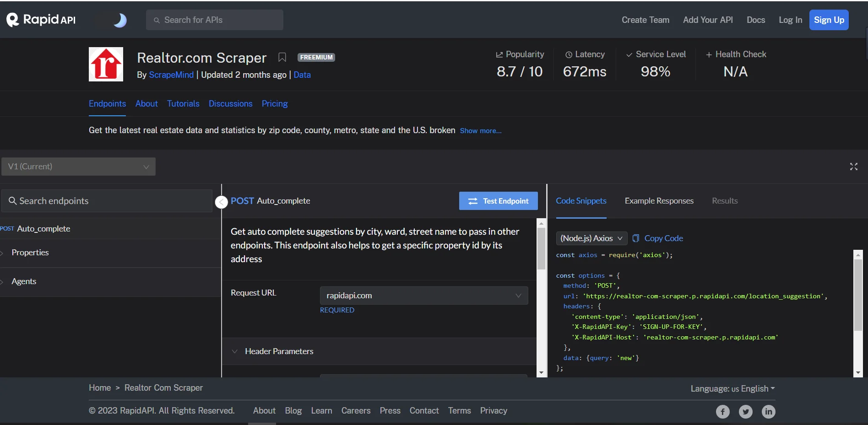Screen dimensions: 868x425
Task: Open the V1 (Current) version dropdown
Action: pyautogui.click(x=78, y=167)
